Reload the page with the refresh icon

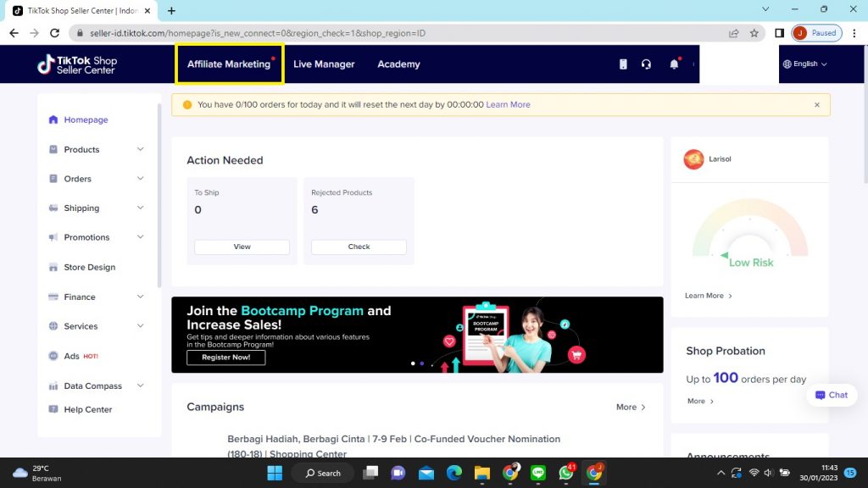(x=55, y=33)
